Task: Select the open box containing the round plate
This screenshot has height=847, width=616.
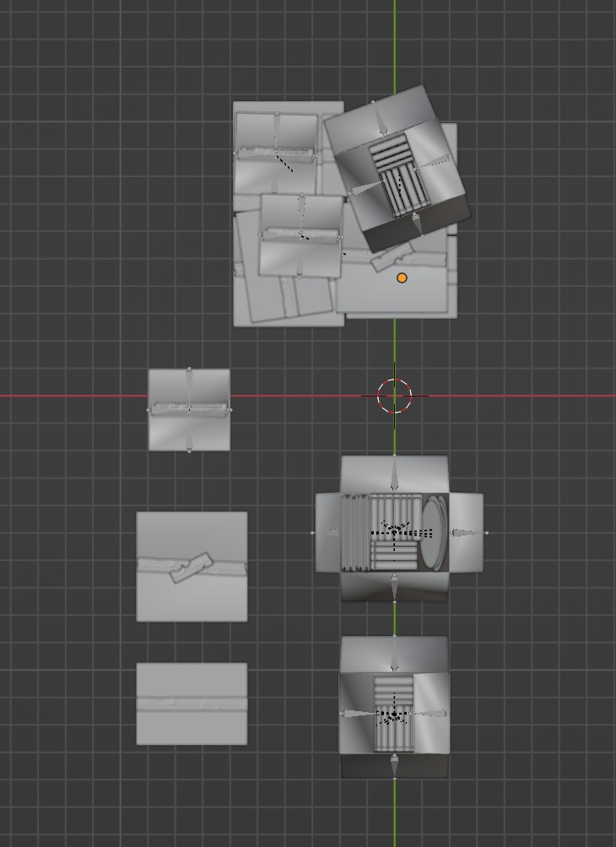Action: coord(399,530)
